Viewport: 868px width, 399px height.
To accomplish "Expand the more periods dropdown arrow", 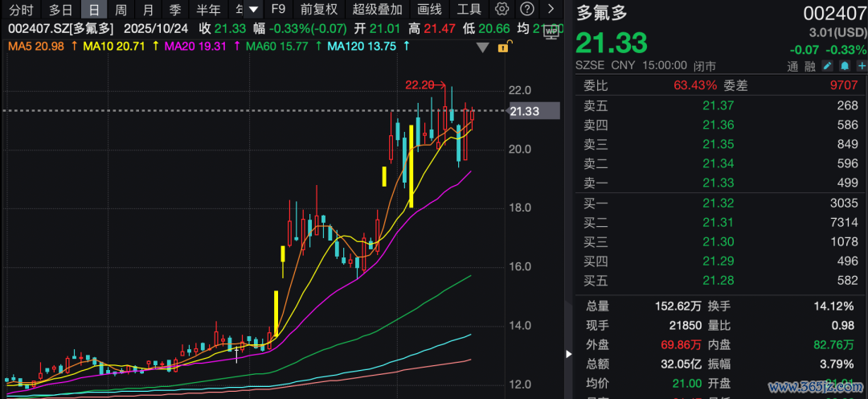I will (253, 10).
